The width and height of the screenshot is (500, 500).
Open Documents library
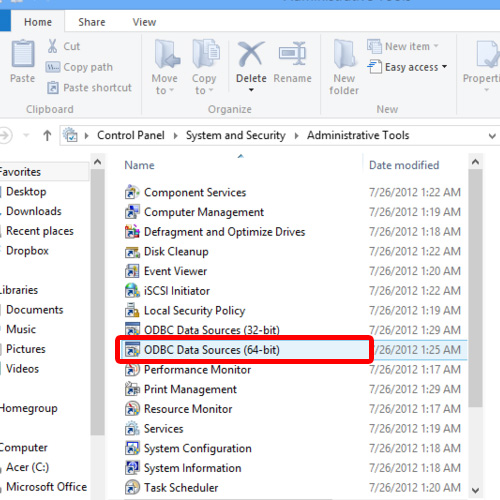35,310
